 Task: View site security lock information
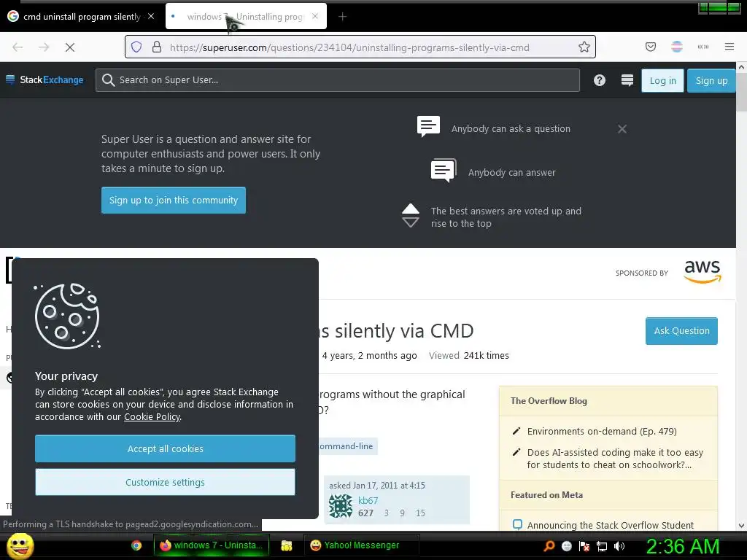(x=157, y=47)
